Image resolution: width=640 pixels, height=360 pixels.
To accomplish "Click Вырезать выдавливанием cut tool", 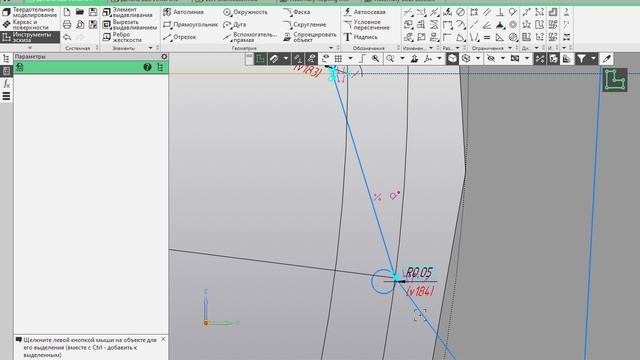I will [x=129, y=24].
